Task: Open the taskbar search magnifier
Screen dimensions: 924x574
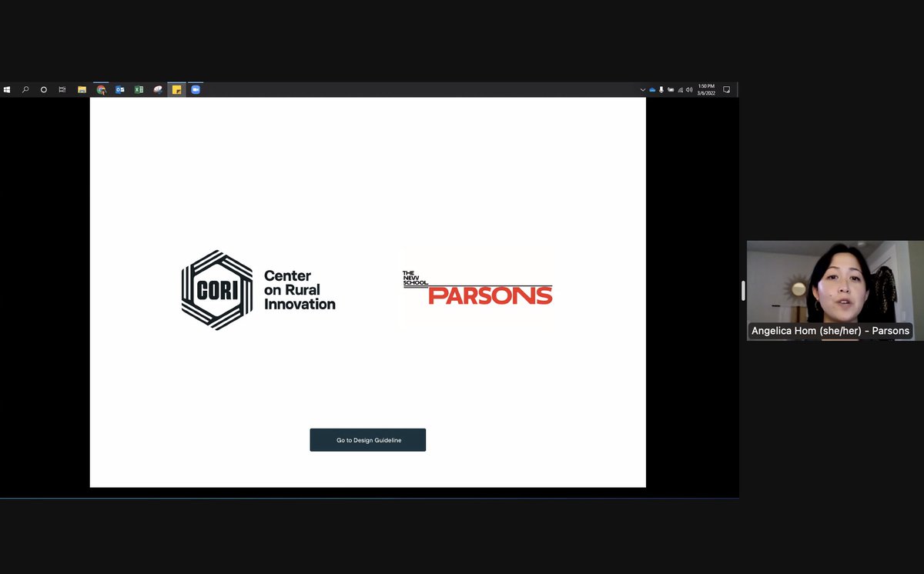Action: click(x=25, y=90)
